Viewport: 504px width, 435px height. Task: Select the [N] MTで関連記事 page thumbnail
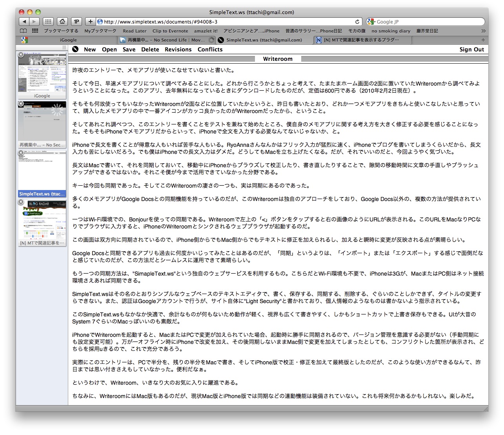point(42,222)
